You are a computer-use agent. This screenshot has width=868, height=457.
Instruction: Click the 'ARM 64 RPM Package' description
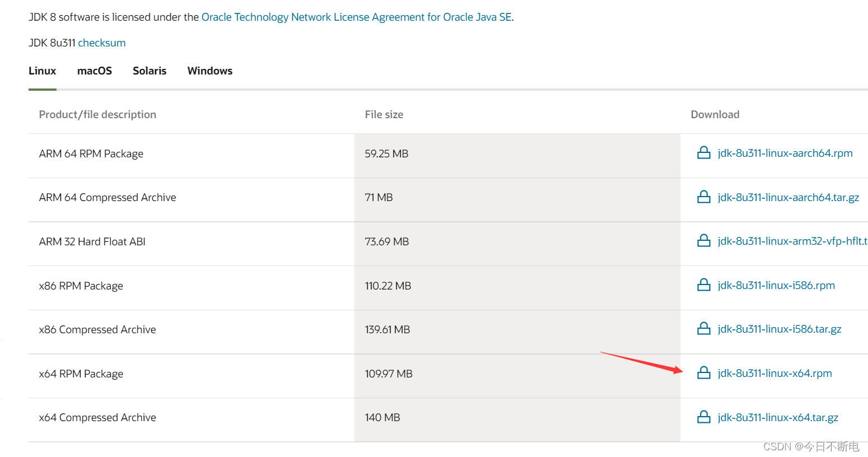click(x=91, y=153)
